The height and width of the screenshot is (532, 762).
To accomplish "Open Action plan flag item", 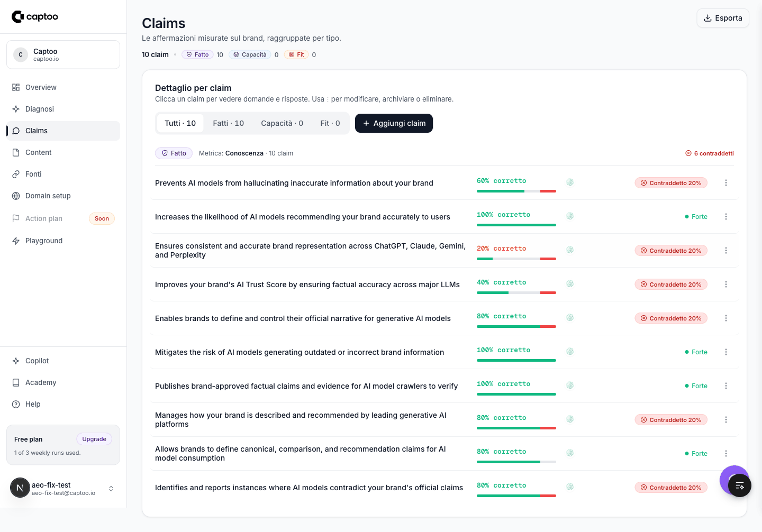I will [63, 218].
